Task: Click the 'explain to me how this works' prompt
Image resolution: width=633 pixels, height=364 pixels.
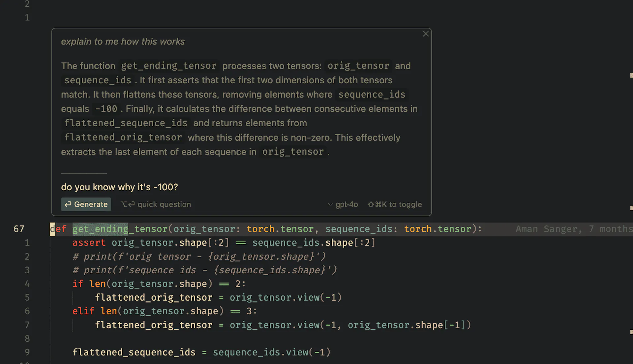Action: (x=123, y=42)
